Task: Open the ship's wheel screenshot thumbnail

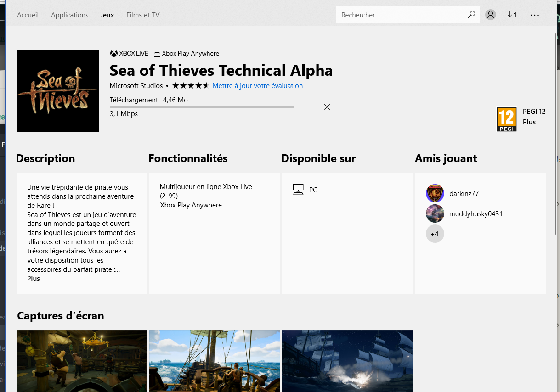Action: 215,361
